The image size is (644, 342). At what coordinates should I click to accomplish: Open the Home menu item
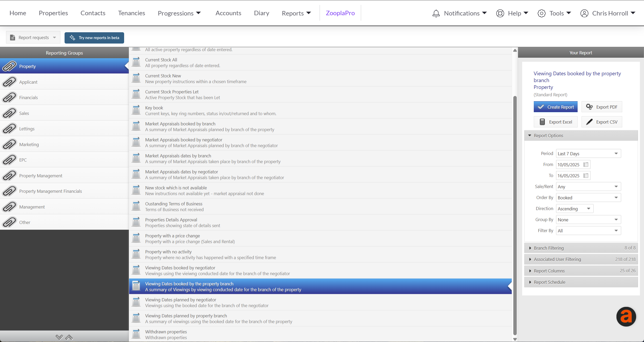point(18,13)
